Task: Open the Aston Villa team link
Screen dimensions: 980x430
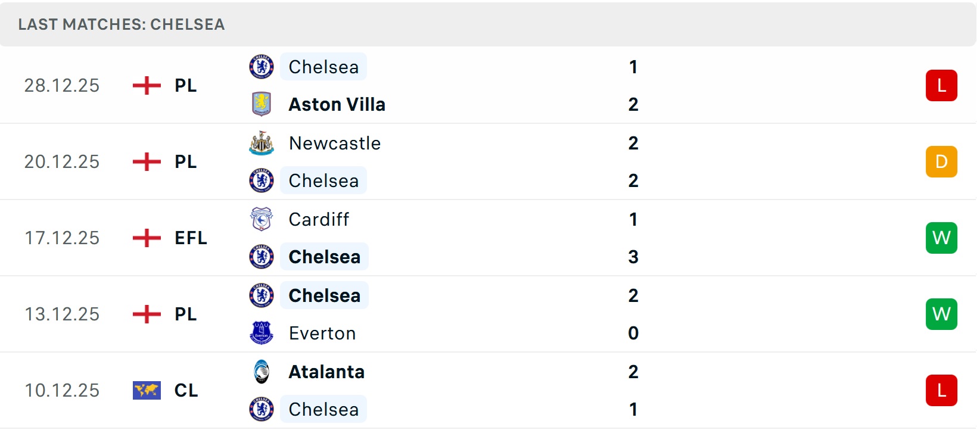Action: [337, 105]
